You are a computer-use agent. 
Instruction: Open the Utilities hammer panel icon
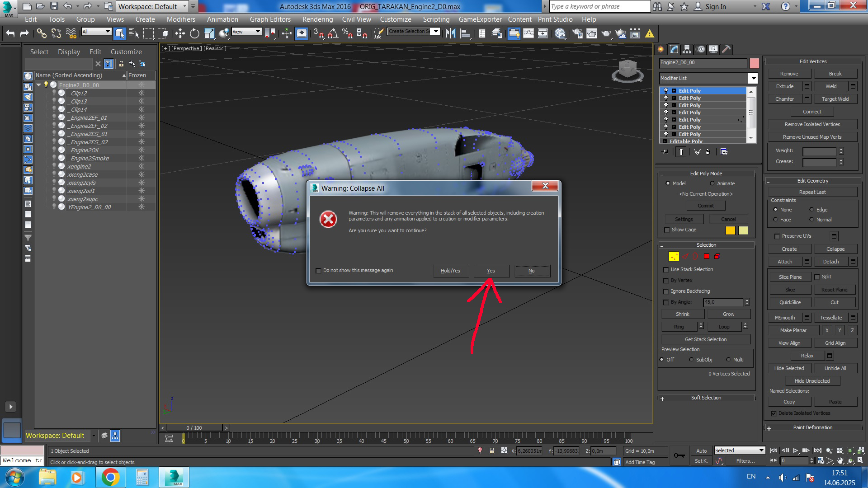pos(726,49)
